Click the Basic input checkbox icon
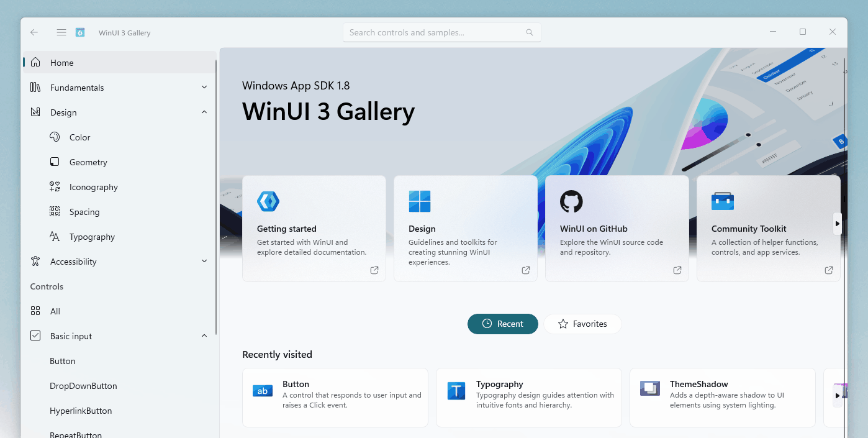 point(35,336)
